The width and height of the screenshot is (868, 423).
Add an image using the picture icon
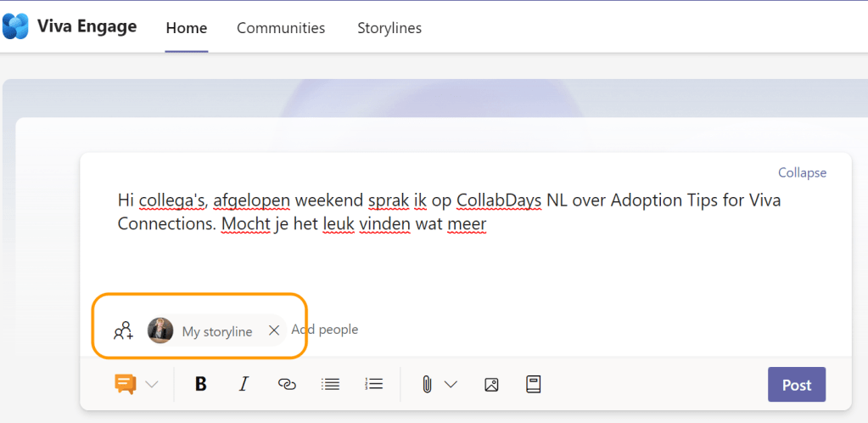491,385
